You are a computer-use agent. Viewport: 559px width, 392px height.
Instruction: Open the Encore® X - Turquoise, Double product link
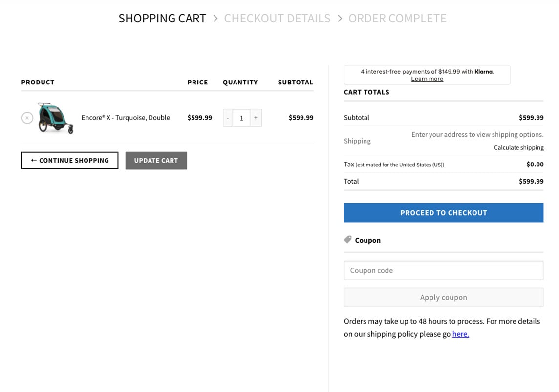(126, 118)
